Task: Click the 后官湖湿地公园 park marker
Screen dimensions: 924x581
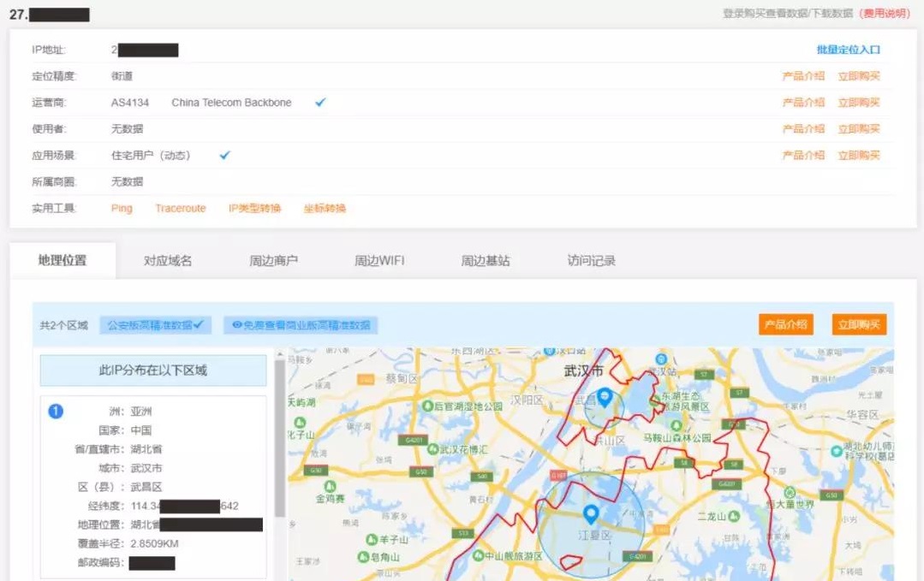Action: (428, 406)
